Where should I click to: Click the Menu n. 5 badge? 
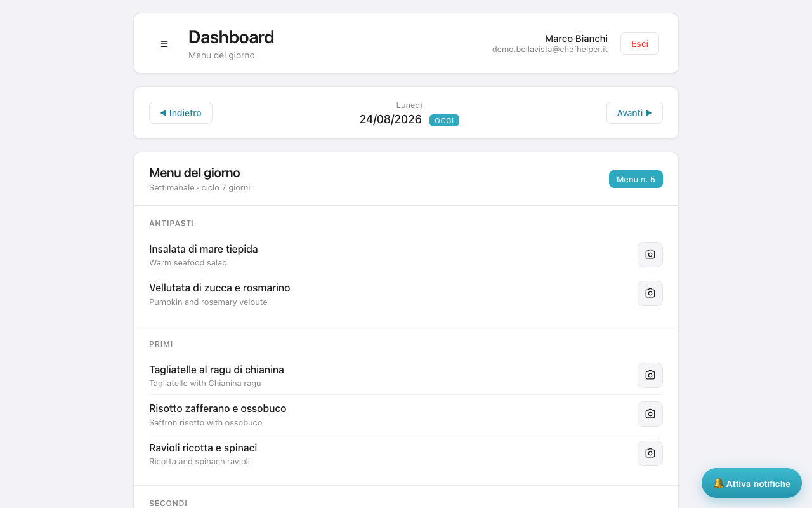pyautogui.click(x=636, y=179)
